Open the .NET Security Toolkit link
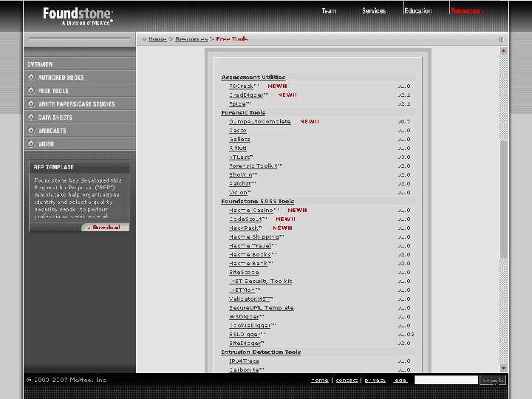Screen dimensions: 532x399 click(261, 281)
